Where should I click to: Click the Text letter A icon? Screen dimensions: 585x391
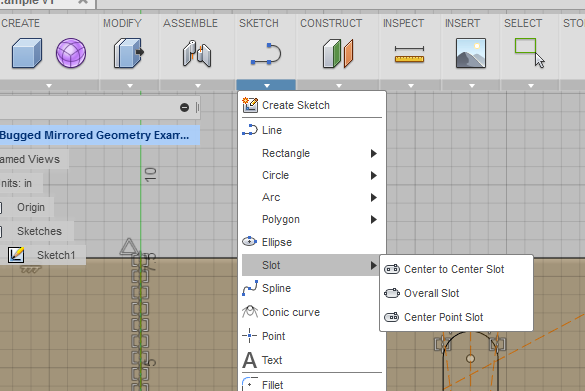point(250,360)
